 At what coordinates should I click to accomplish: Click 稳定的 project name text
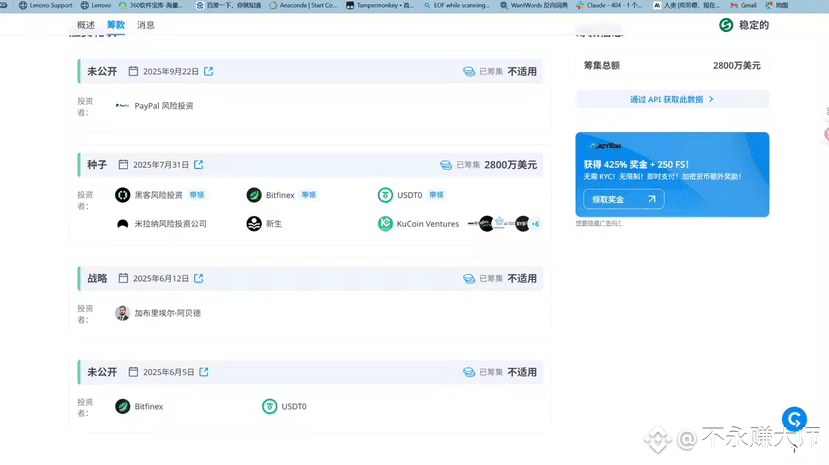click(754, 25)
